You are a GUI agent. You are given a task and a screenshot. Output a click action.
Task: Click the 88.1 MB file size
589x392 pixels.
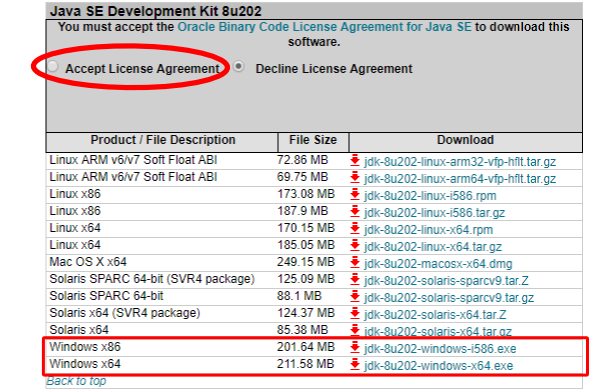[299, 296]
